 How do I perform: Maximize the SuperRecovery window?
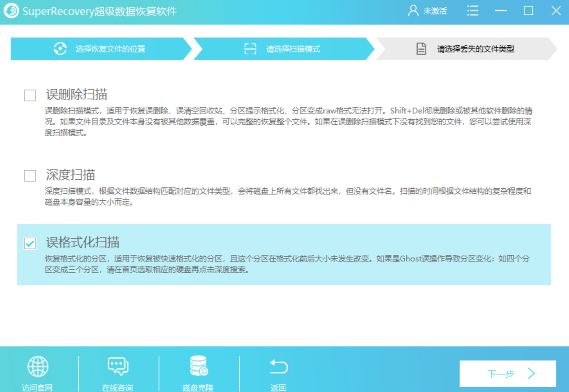point(528,11)
